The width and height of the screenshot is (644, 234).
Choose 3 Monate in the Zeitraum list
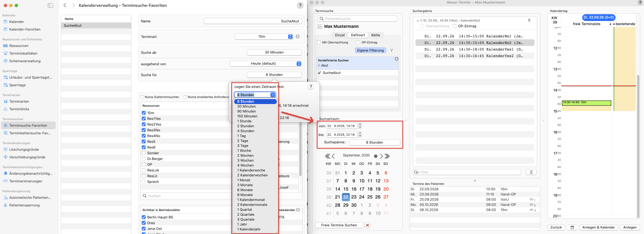pyautogui.click(x=255, y=185)
